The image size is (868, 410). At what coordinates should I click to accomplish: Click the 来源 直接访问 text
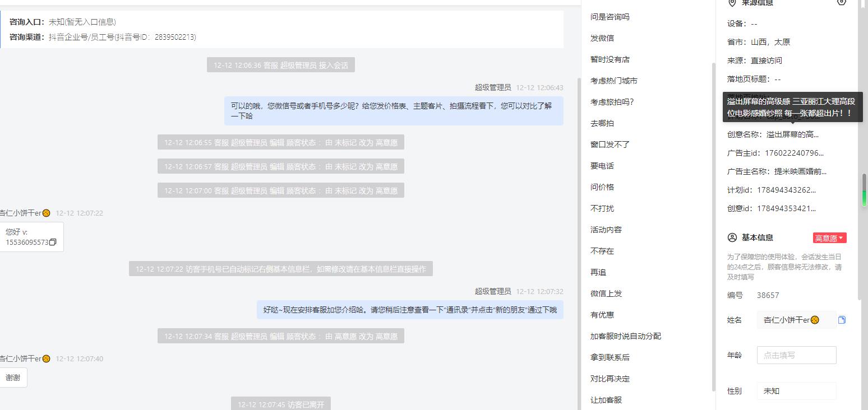point(766,60)
